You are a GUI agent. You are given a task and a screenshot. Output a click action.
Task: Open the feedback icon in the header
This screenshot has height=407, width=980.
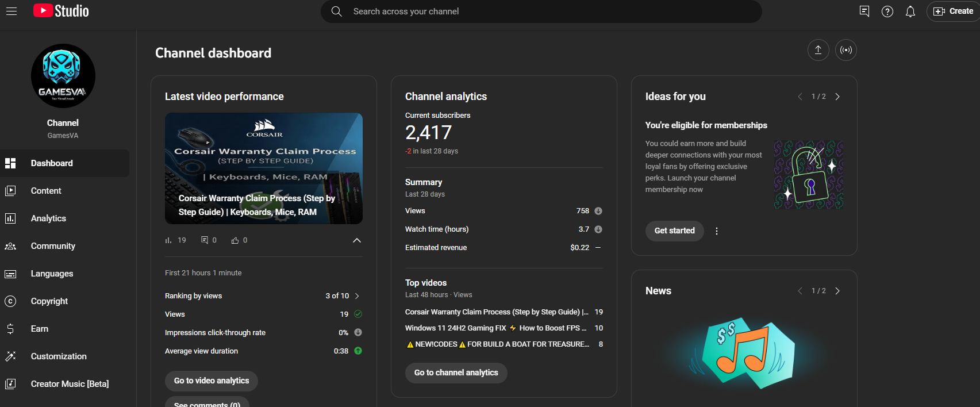tap(864, 11)
